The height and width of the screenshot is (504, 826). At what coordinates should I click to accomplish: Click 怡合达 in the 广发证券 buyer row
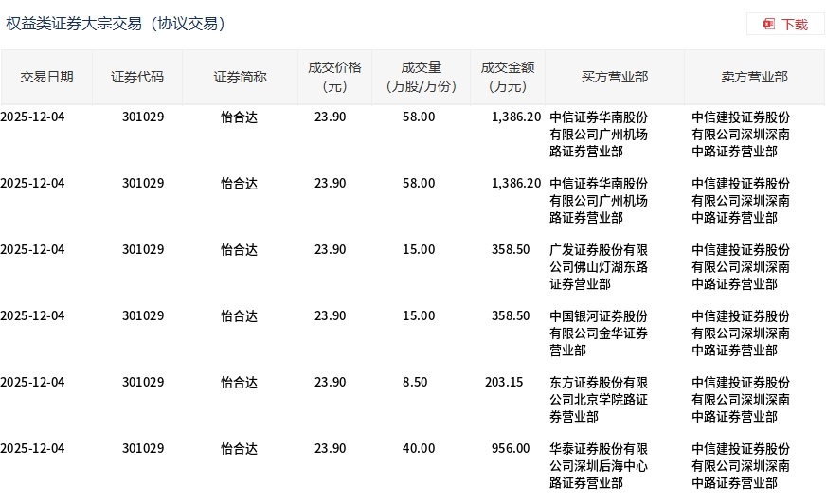[x=239, y=249]
